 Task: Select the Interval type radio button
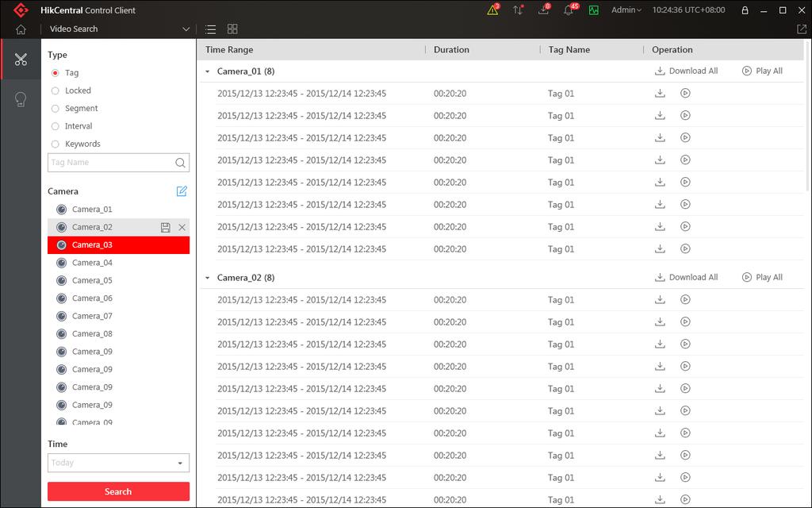(56, 126)
